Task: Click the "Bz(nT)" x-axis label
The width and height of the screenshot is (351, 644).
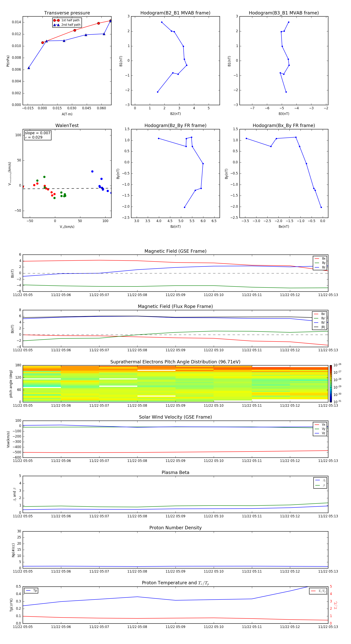Action: [x=175, y=227]
